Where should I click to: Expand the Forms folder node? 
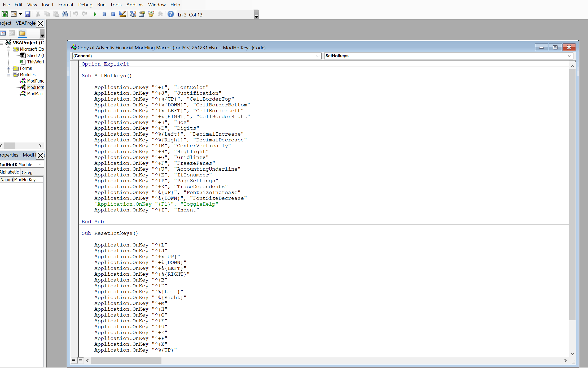[9, 68]
